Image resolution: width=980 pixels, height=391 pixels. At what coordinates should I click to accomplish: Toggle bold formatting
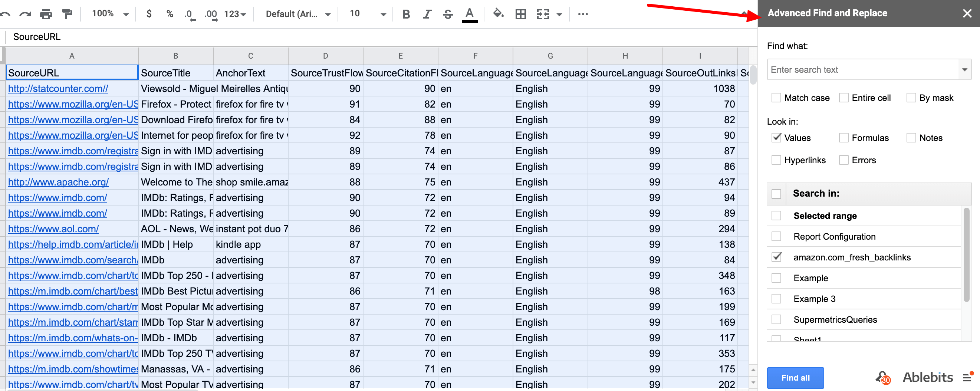406,14
